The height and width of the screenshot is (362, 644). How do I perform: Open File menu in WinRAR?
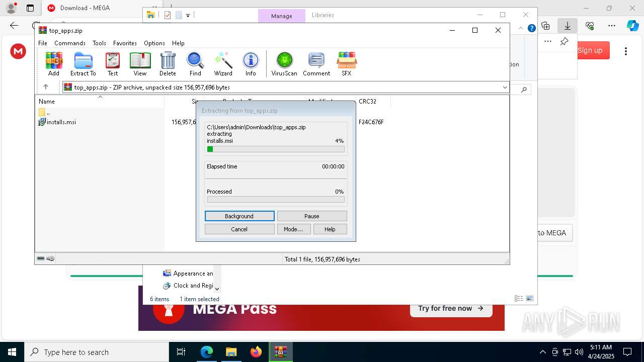tap(43, 43)
